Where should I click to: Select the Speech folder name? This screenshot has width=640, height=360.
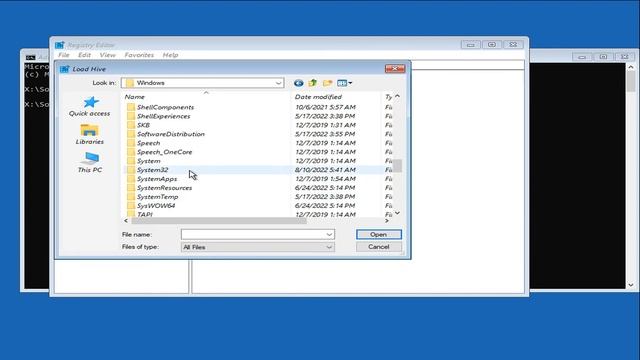149,143
